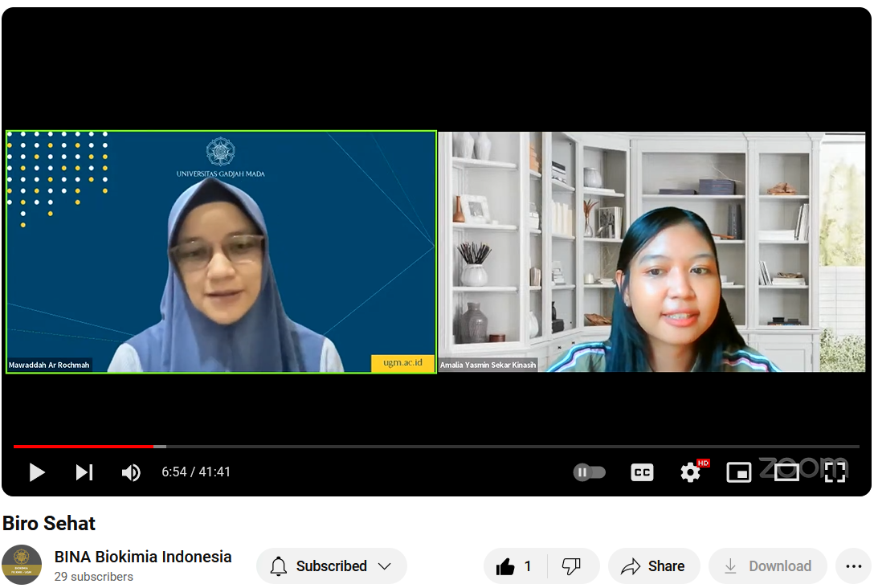Turn on closed captions (CC)
Image resolution: width=874 pixels, height=588 pixels.
click(642, 472)
